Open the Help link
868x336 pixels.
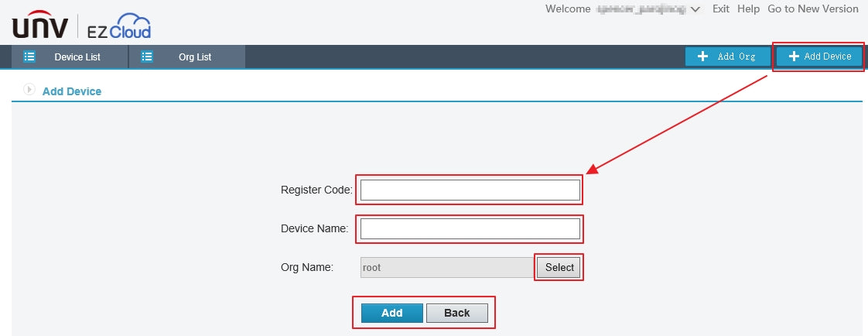[748, 9]
